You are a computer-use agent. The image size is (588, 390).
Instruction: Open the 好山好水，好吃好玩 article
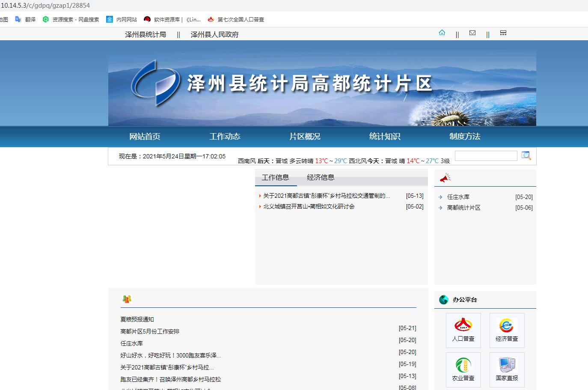[171, 355]
